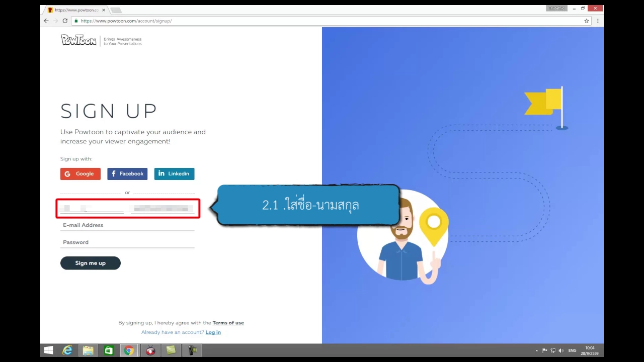Focus the Password field
Image resolution: width=644 pixels, height=362 pixels.
(127, 242)
